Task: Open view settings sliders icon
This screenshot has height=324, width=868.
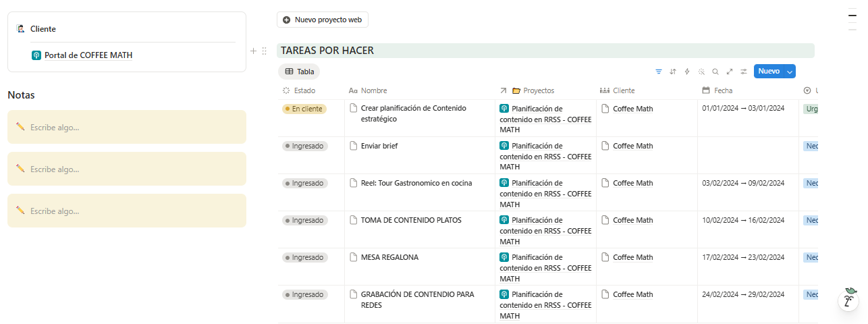Action: [x=744, y=72]
